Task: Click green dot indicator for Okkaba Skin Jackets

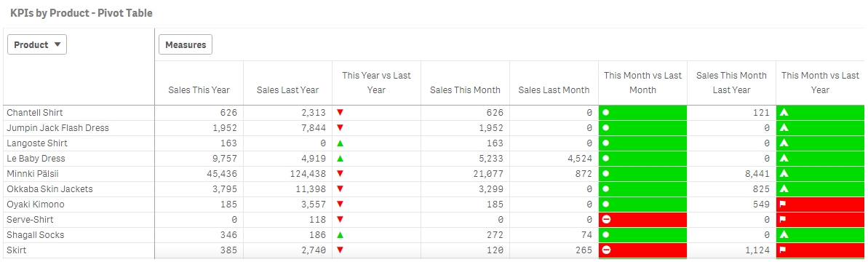Action: point(606,189)
